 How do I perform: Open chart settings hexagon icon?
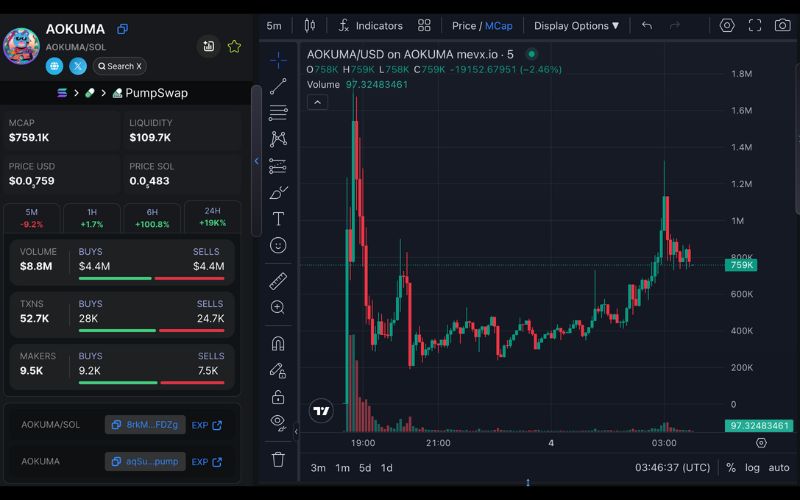[x=727, y=26]
